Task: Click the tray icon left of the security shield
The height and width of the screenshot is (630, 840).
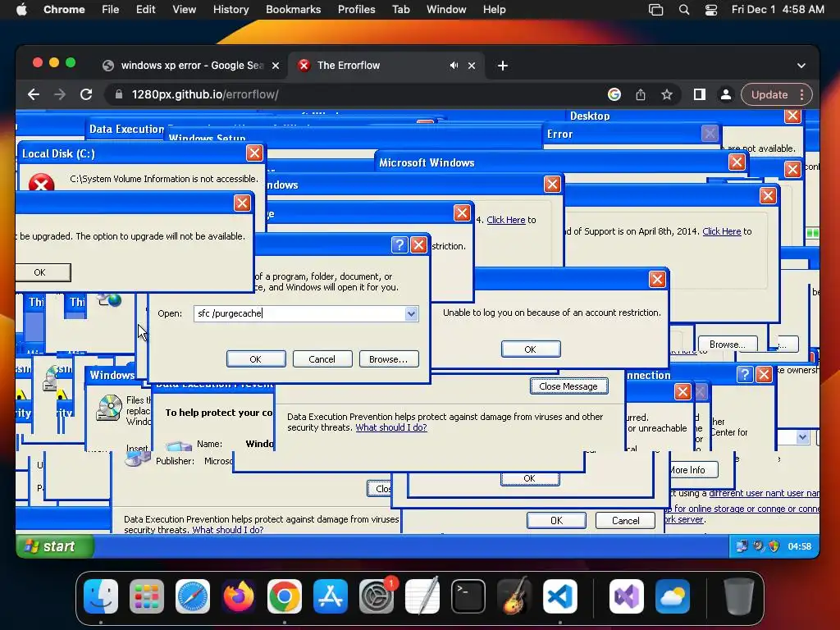Action: [758, 546]
